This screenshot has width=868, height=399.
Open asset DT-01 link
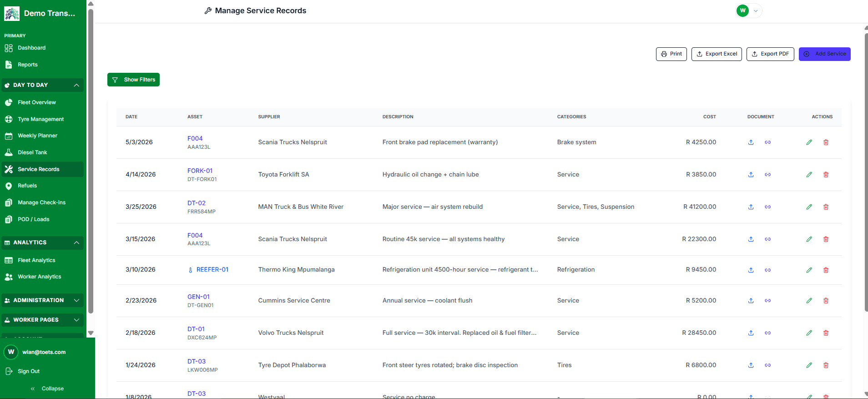196,329
